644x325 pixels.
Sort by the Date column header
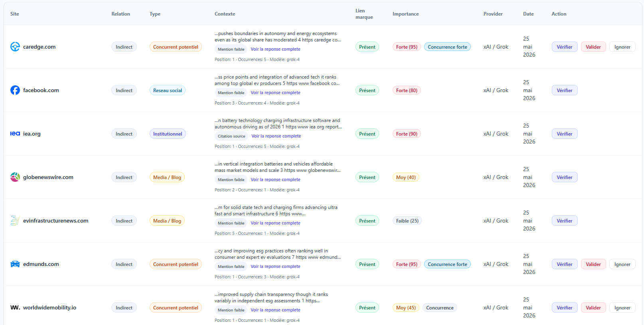tap(528, 14)
